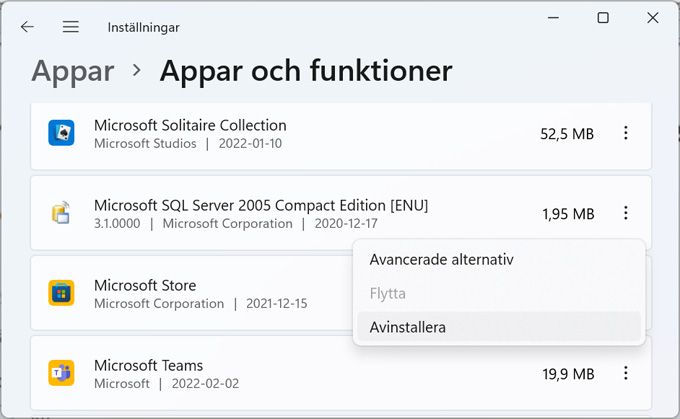Open the hamburger navigation menu
680x419 pixels.
(71, 27)
